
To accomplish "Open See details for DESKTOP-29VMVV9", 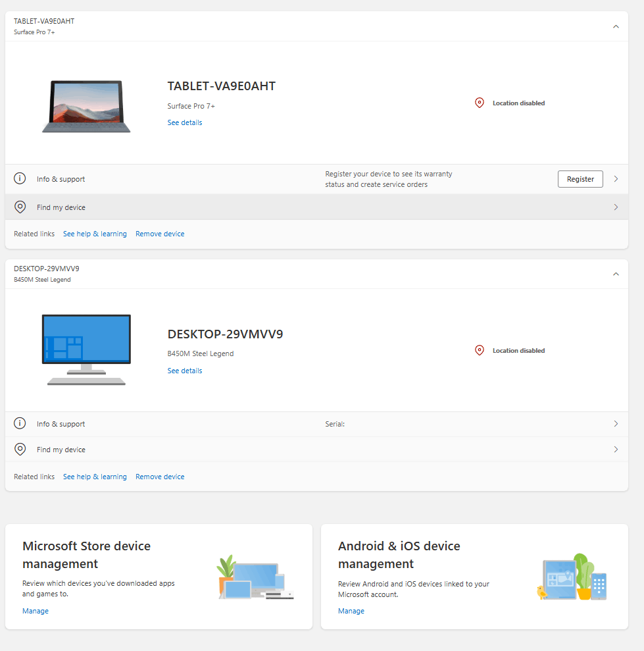I will point(185,371).
